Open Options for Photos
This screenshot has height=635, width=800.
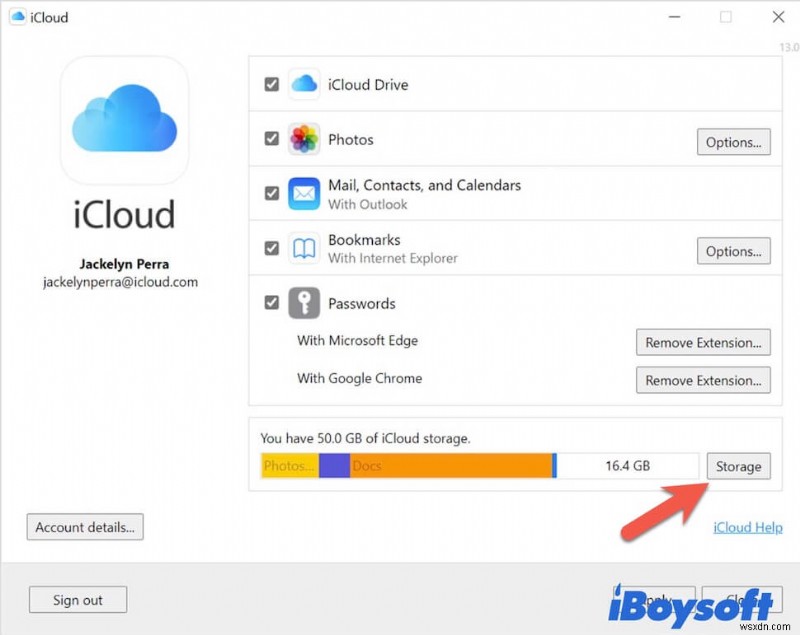coord(733,142)
